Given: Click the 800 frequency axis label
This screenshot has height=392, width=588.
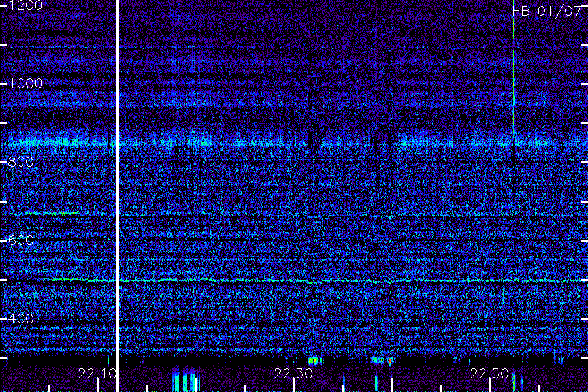Looking at the screenshot, I should (21, 161).
